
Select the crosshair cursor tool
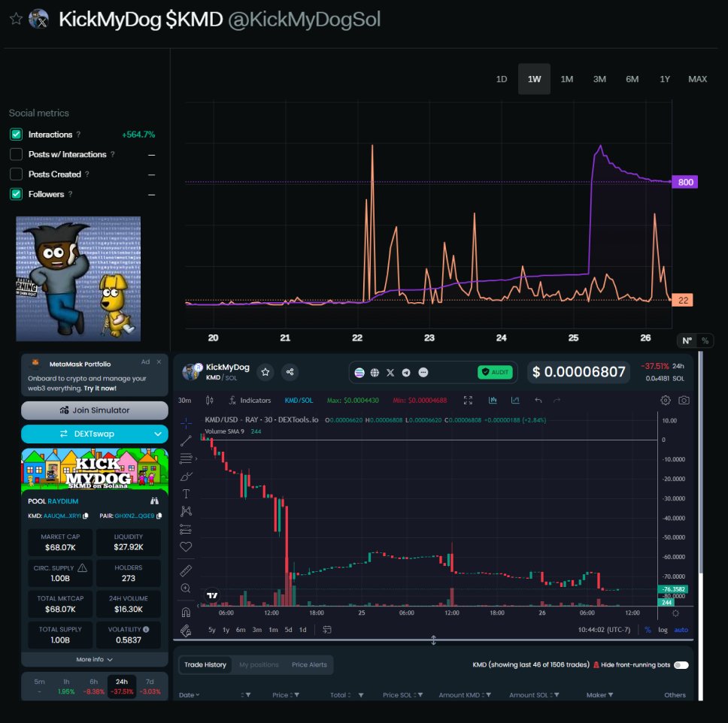[186, 423]
